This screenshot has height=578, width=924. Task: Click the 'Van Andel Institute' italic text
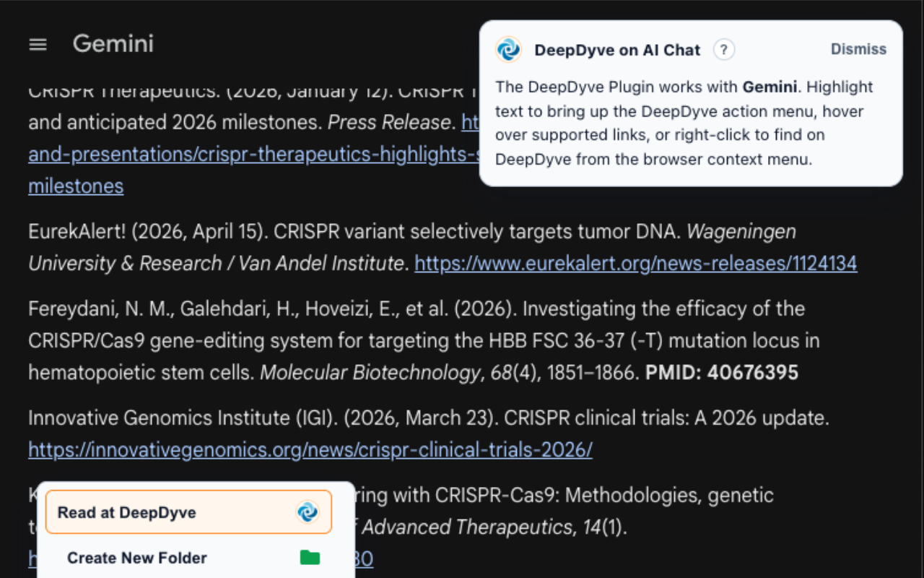[x=320, y=264]
